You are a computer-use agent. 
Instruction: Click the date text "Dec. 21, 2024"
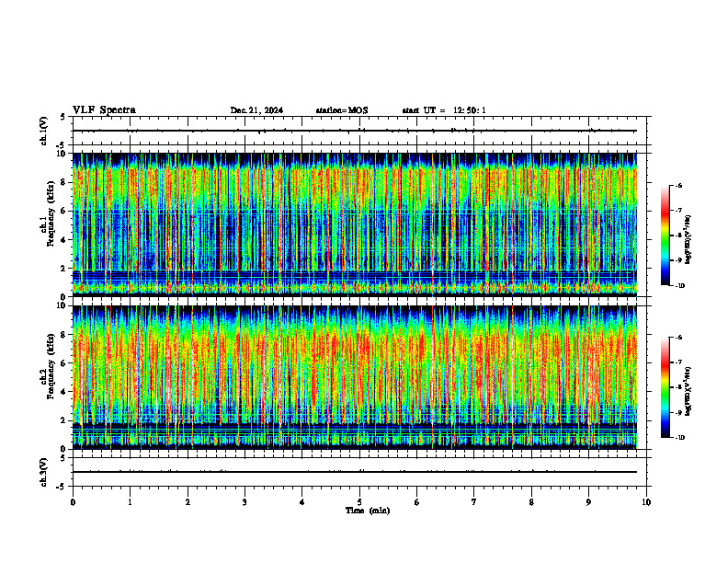[256, 110]
